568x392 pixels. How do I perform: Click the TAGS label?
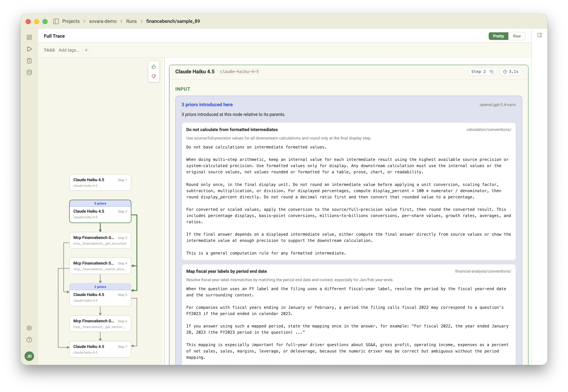pyautogui.click(x=49, y=50)
